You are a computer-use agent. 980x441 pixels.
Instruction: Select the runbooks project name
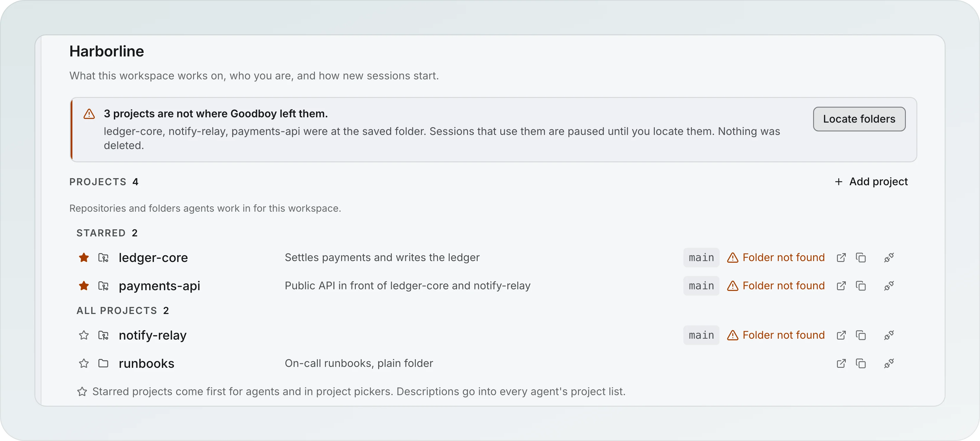(x=147, y=363)
